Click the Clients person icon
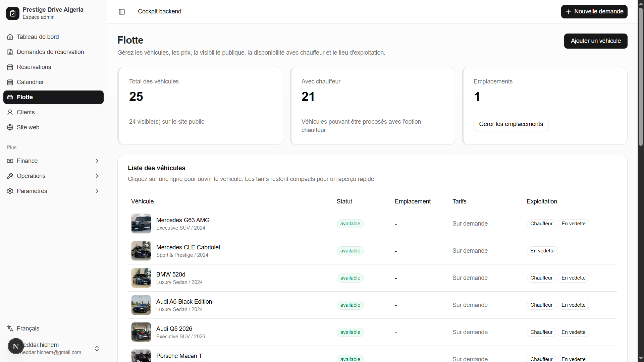The height and width of the screenshot is (362, 644). [10, 112]
